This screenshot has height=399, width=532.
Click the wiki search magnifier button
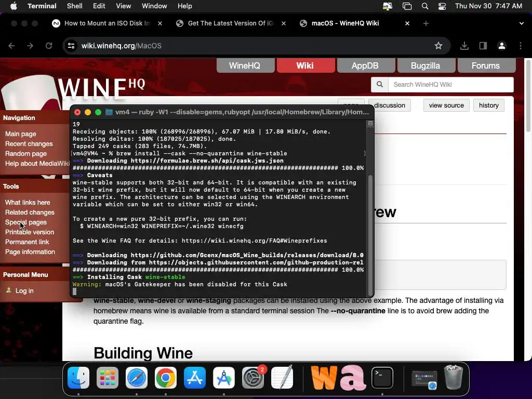[380, 85]
